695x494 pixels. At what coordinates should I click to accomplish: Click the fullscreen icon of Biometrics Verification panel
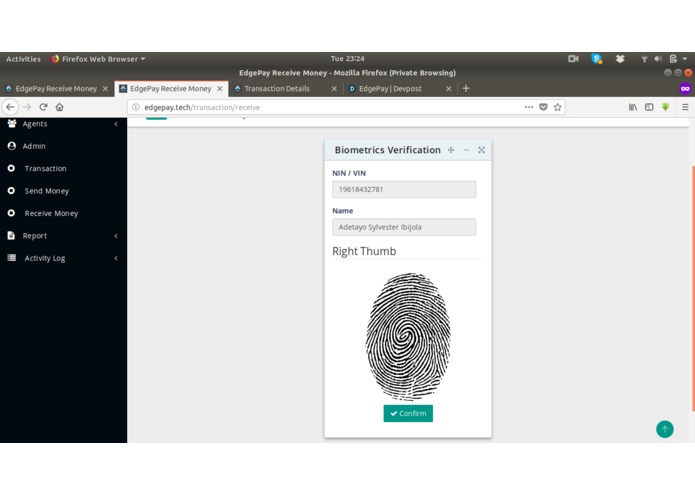481,150
